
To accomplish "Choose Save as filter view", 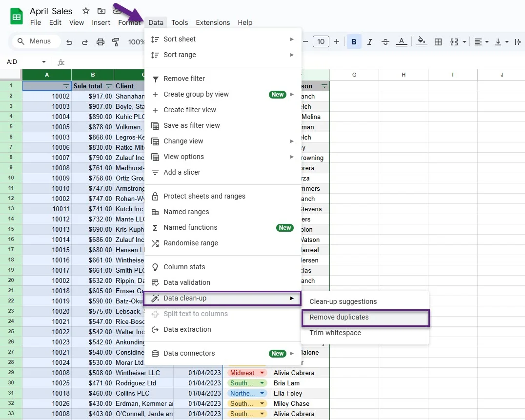I will [x=222, y=125].
